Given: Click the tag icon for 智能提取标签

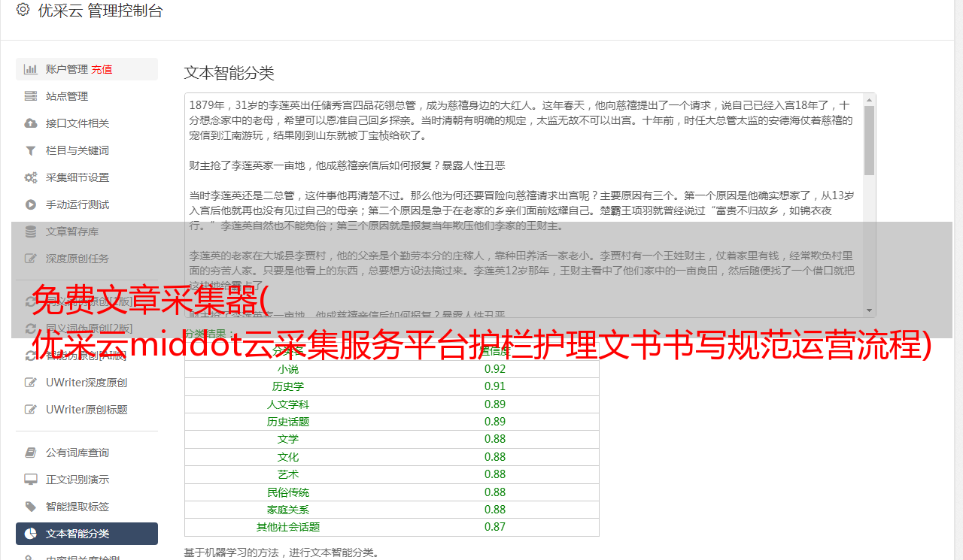Looking at the screenshot, I should coord(31,507).
